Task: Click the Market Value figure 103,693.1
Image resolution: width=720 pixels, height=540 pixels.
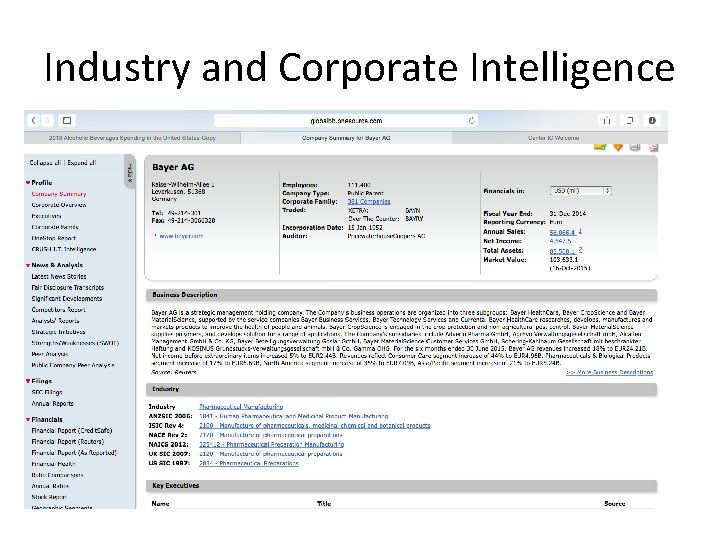Action: (x=563, y=260)
